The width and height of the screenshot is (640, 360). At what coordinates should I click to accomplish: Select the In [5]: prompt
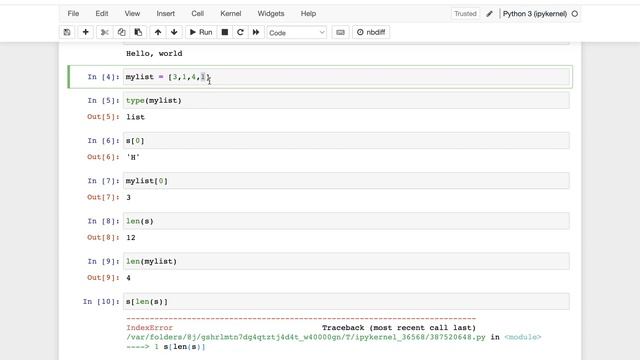pos(103,100)
